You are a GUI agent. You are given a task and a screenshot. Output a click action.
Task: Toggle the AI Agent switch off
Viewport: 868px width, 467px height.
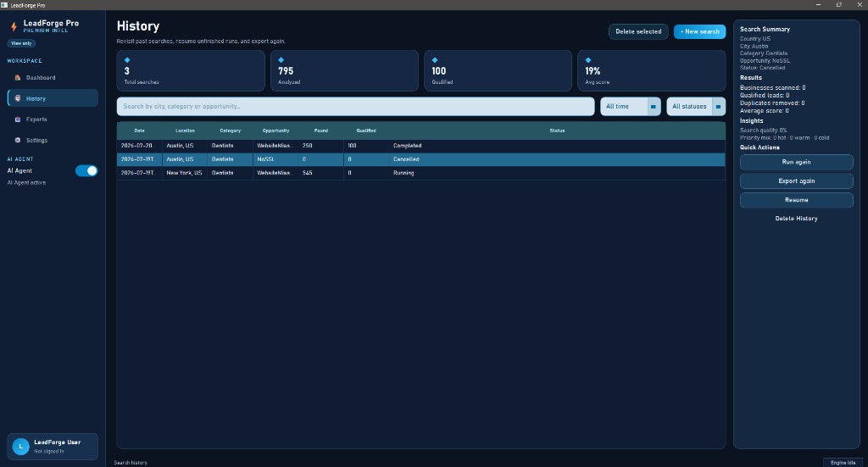[86, 170]
